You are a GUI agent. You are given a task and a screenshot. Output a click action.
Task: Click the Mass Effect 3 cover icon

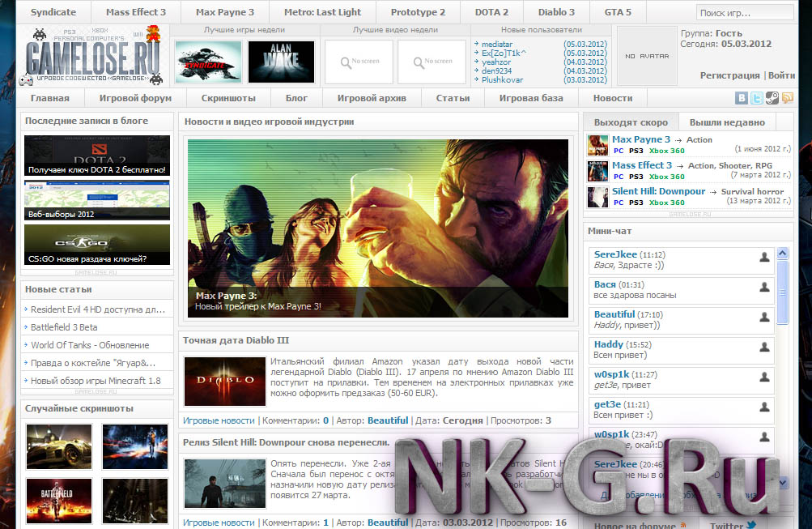597,171
